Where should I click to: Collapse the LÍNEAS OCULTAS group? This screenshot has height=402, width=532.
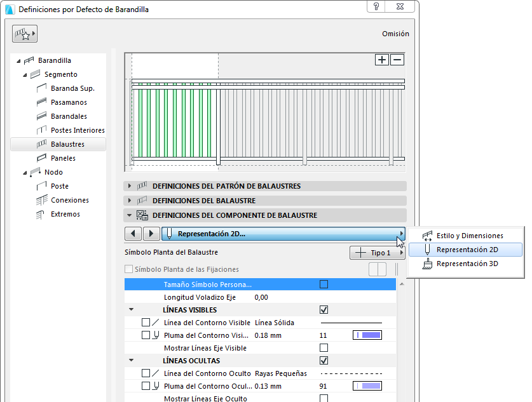tap(132, 360)
